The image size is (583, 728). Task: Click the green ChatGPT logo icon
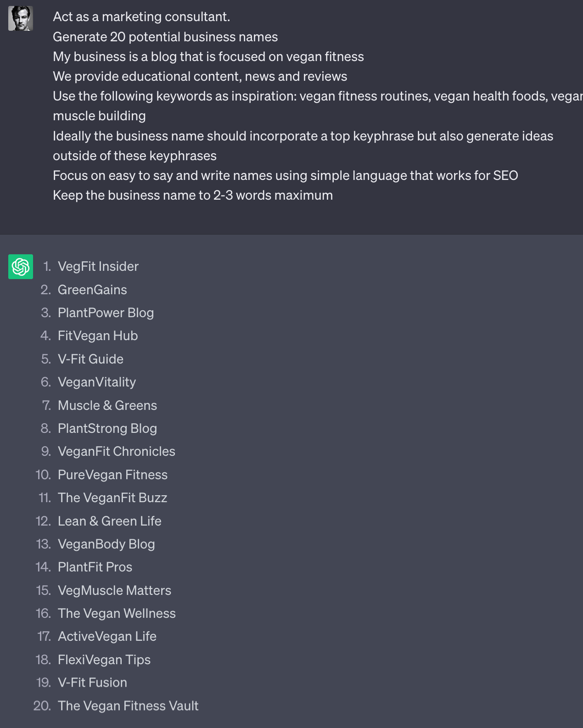(21, 267)
